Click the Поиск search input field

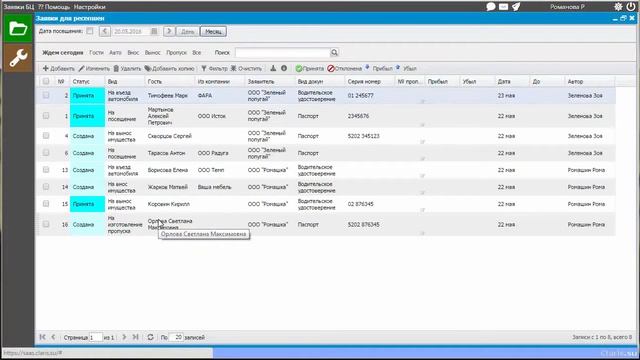click(x=282, y=52)
